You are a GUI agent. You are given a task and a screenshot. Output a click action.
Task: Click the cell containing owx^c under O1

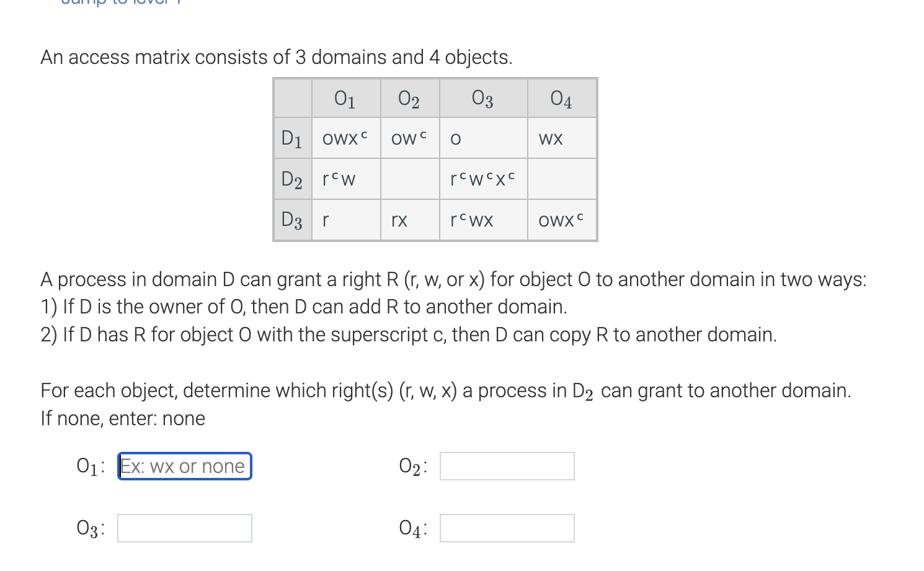click(x=345, y=138)
